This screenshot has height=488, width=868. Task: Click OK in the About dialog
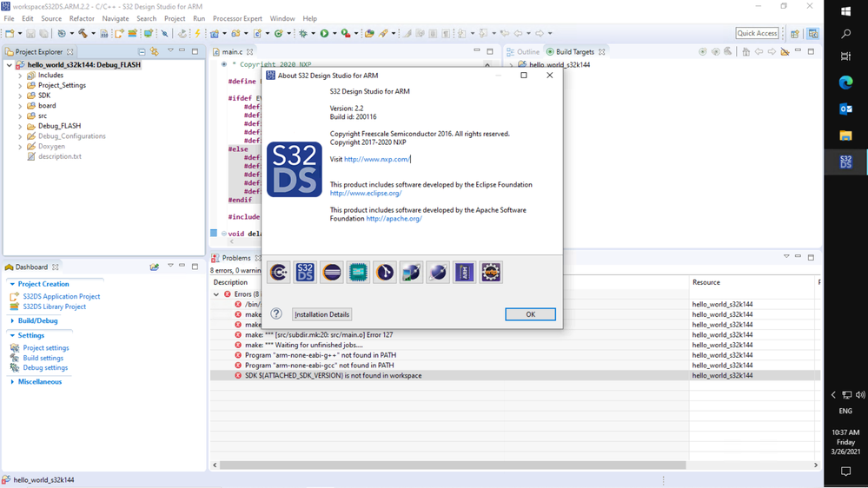click(530, 314)
